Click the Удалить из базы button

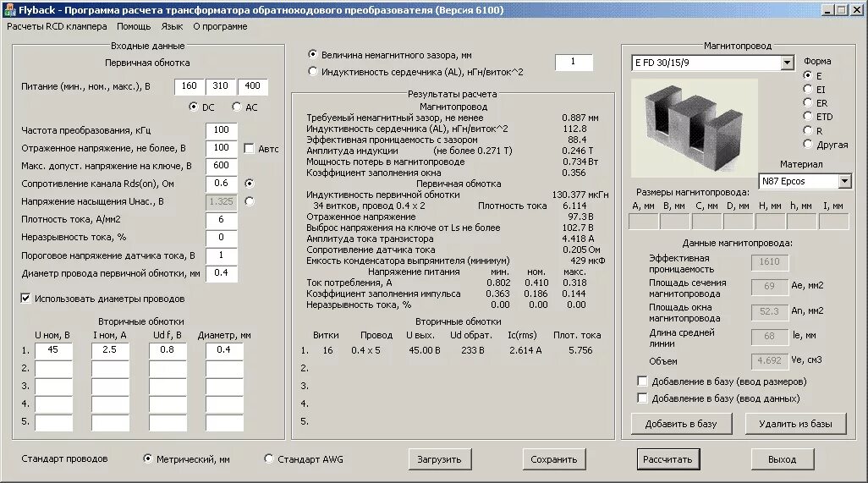(x=795, y=424)
